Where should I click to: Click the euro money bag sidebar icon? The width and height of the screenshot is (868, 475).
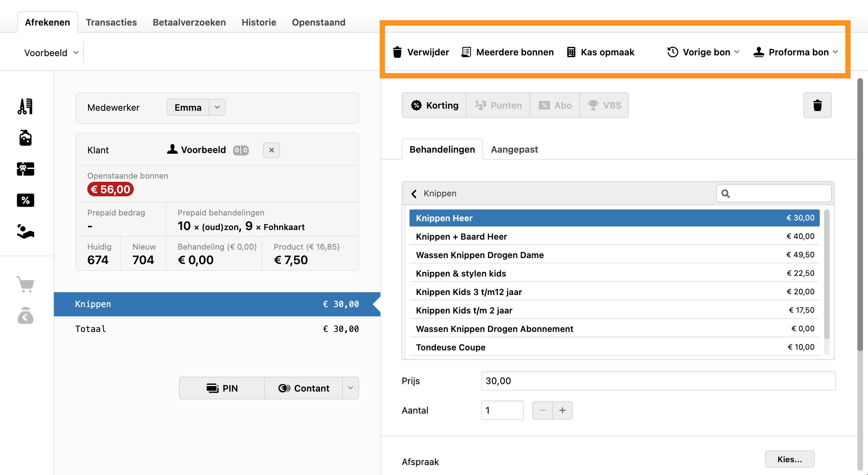pyautogui.click(x=25, y=316)
